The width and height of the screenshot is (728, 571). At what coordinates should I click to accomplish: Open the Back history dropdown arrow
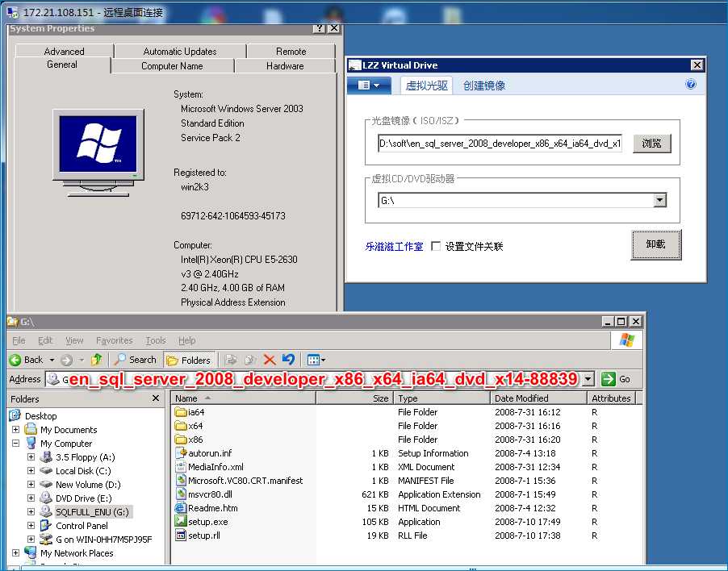[52, 360]
